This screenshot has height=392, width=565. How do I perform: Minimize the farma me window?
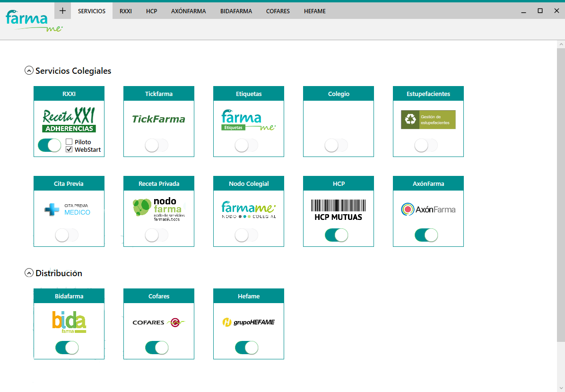[x=523, y=11]
